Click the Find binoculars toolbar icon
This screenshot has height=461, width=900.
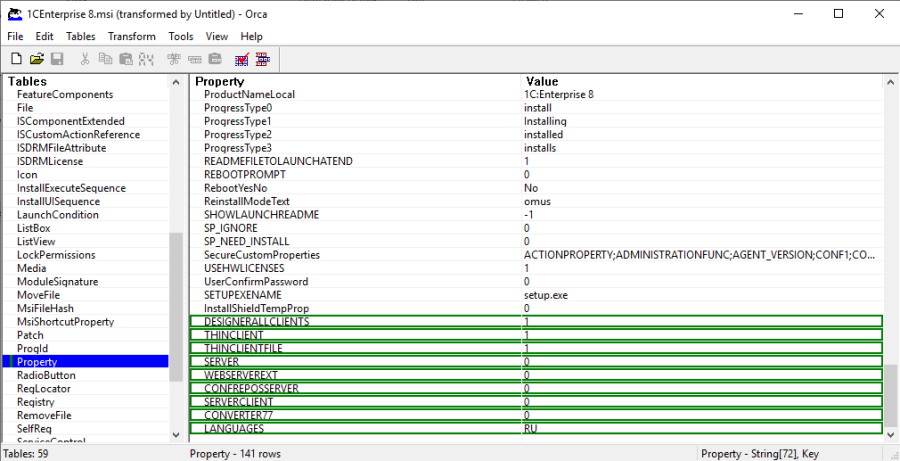(146, 59)
